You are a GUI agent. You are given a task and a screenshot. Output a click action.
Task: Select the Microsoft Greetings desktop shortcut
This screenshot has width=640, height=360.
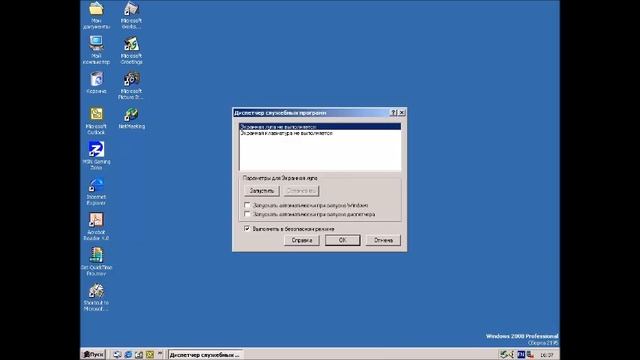click(x=131, y=50)
